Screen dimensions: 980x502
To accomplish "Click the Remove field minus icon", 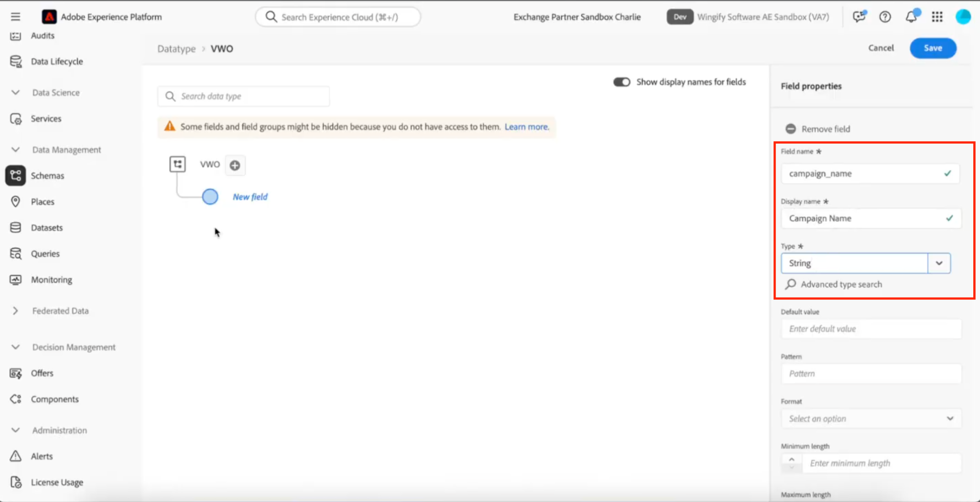I will (791, 129).
